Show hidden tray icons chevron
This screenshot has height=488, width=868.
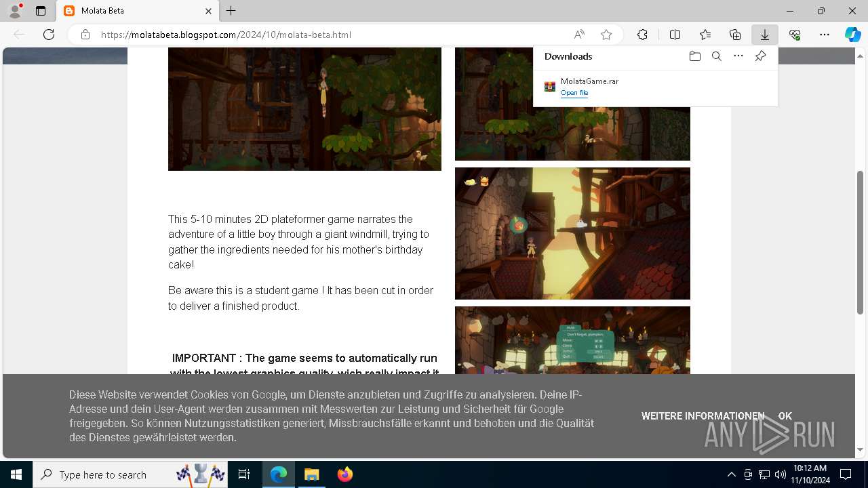(x=731, y=474)
